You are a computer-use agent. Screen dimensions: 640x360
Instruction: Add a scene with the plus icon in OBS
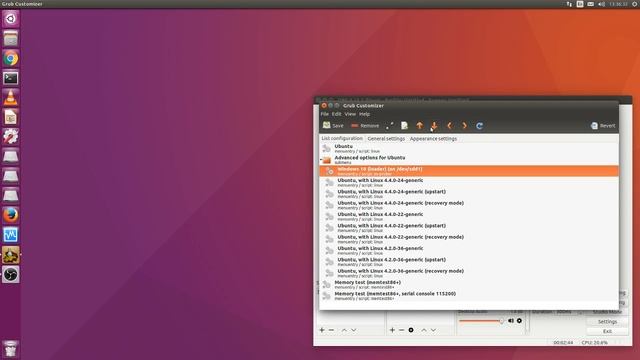[x=322, y=330]
